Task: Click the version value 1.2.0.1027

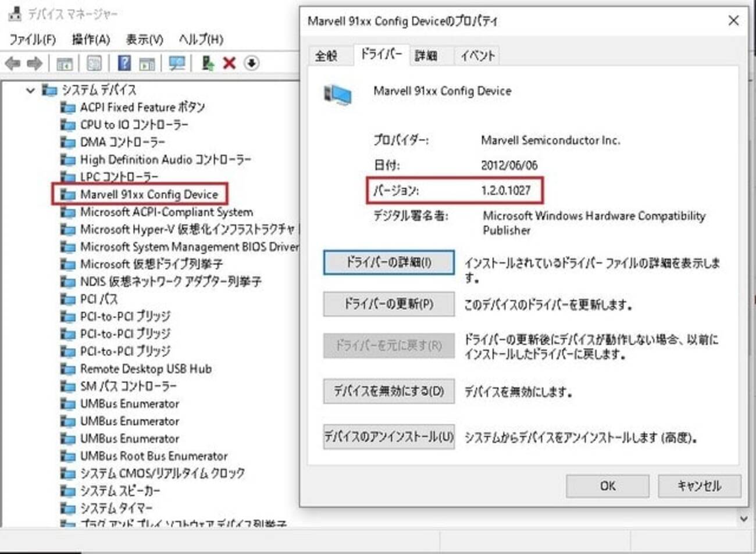Action: click(x=506, y=190)
